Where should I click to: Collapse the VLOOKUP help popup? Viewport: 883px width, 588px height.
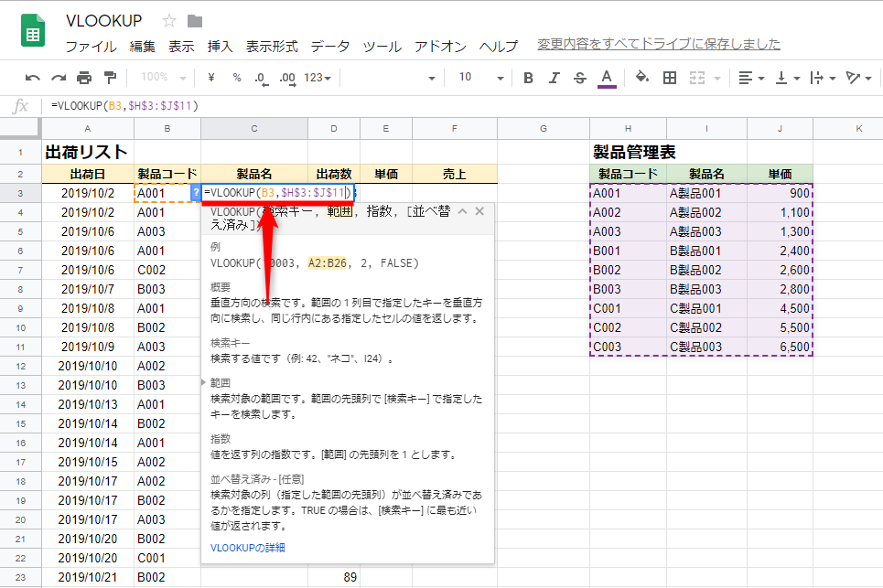coord(462,211)
